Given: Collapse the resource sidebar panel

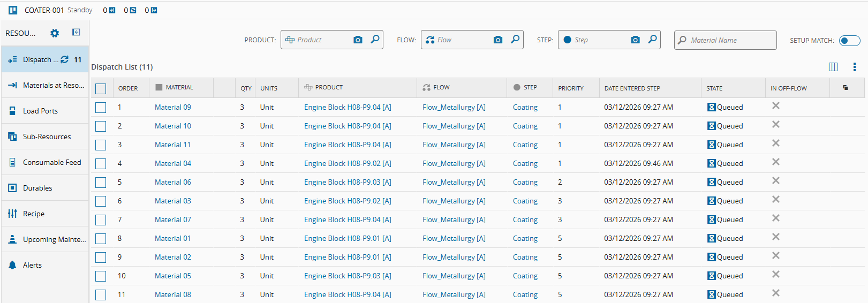Looking at the screenshot, I should [x=76, y=33].
